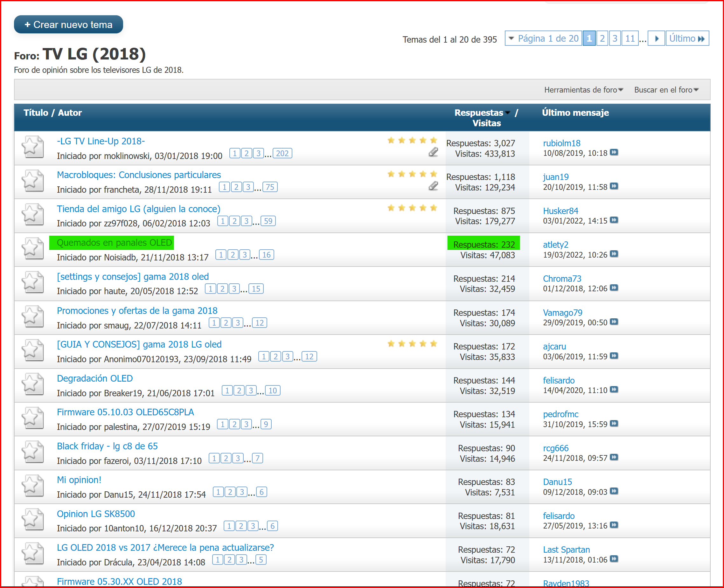Open page 10 of Degradación OLED thread
This screenshot has width=724, height=588.
(x=273, y=391)
